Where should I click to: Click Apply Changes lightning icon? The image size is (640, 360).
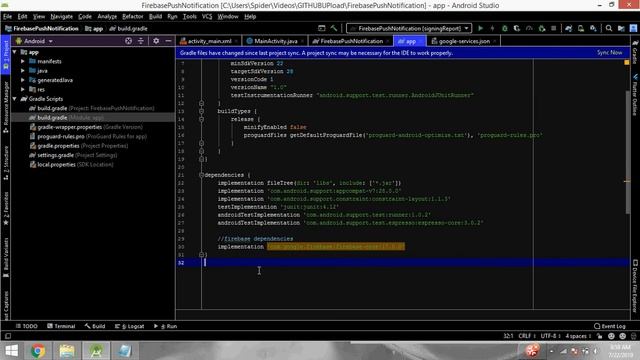[492, 28]
